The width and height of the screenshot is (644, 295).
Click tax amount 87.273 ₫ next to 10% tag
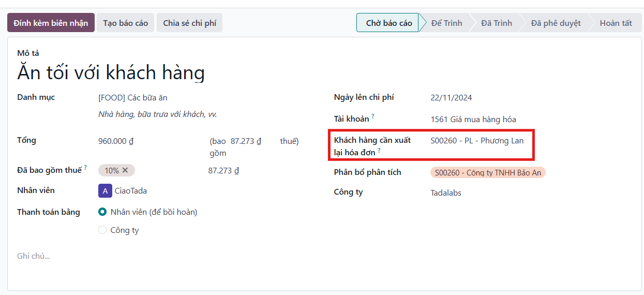pyautogui.click(x=223, y=170)
